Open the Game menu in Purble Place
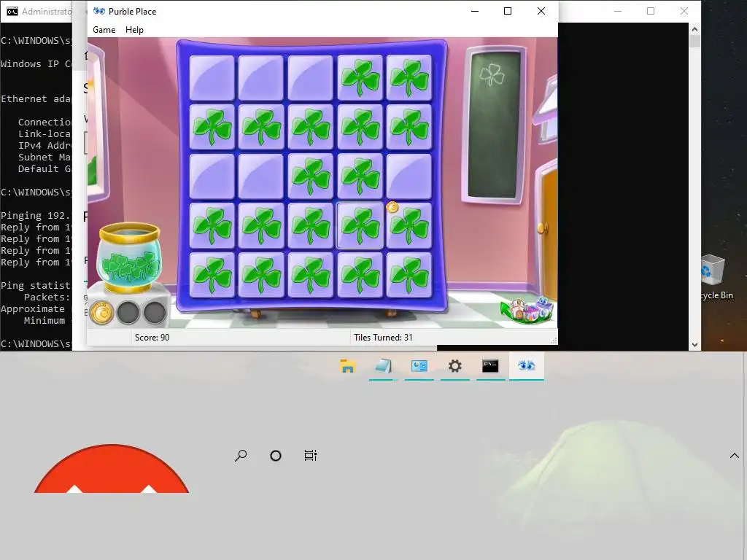Viewport: 747px width, 560px height. click(x=104, y=29)
